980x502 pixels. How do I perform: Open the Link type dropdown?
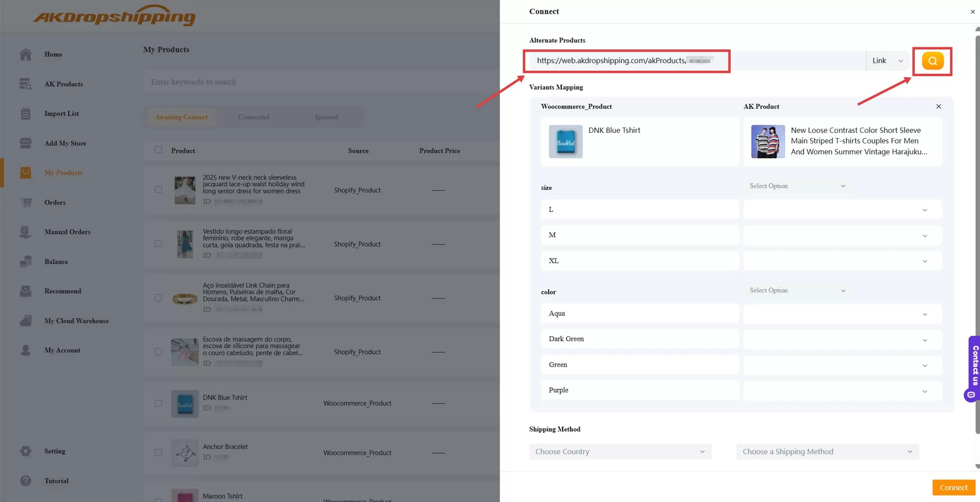(x=888, y=60)
